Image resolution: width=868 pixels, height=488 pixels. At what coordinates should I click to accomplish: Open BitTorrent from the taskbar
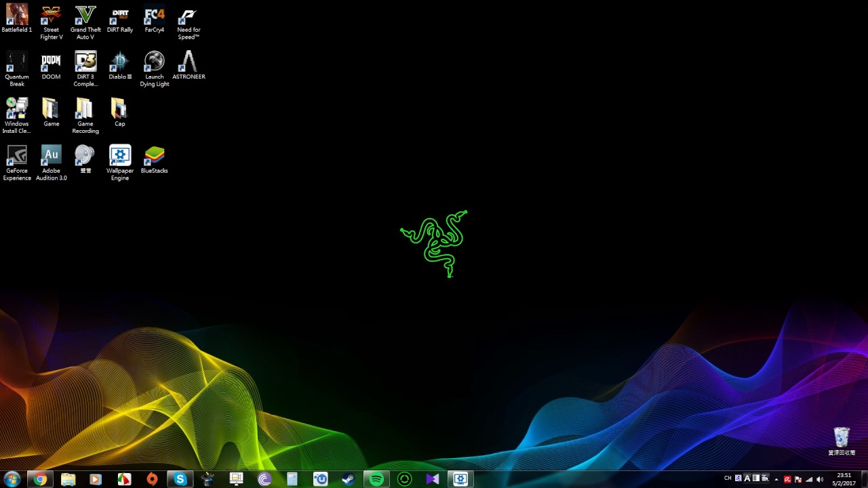point(264,479)
